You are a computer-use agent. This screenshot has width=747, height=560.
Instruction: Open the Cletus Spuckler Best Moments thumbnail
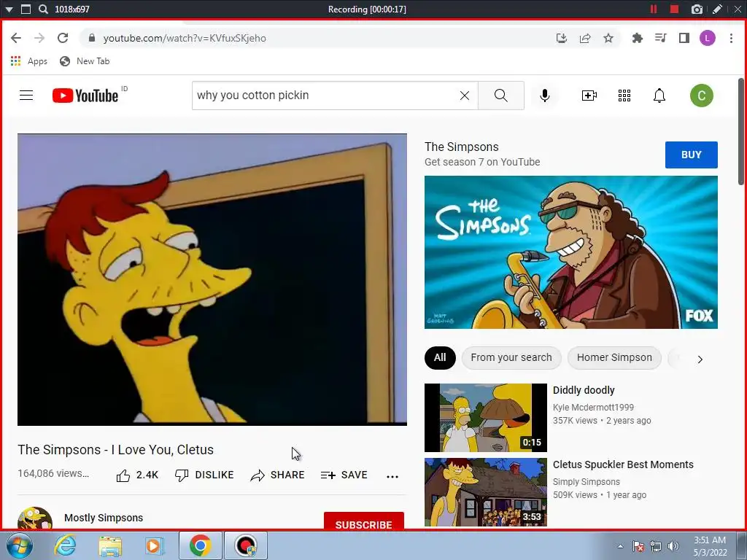pyautogui.click(x=485, y=492)
